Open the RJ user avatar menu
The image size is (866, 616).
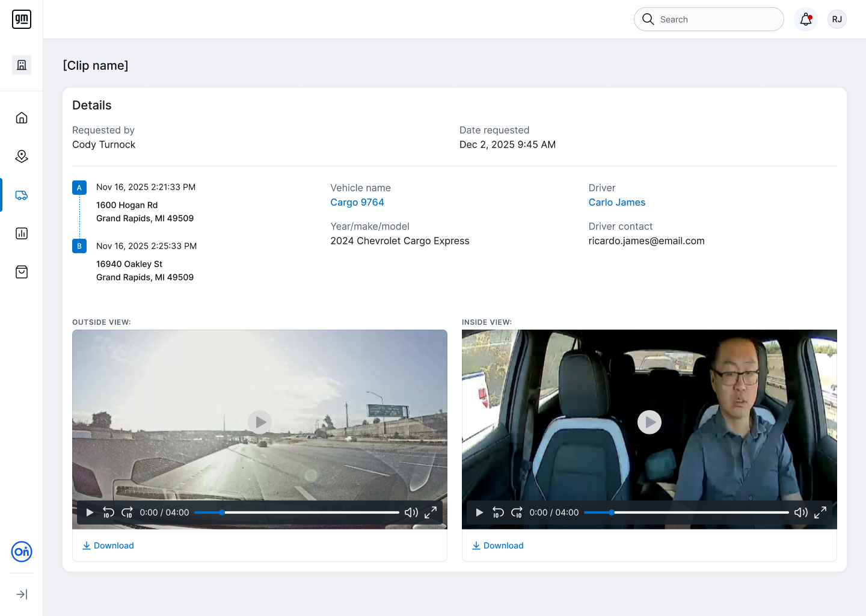(x=837, y=19)
